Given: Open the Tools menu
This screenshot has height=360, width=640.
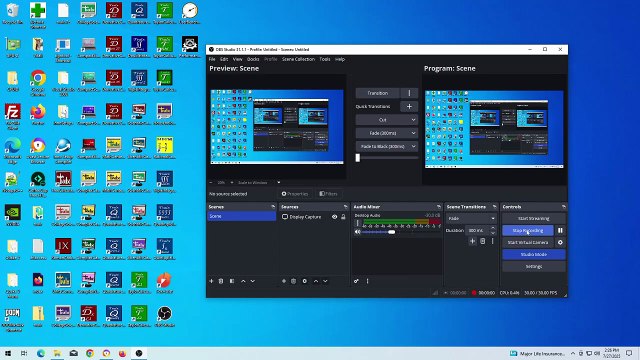Looking at the screenshot, I should [325, 59].
